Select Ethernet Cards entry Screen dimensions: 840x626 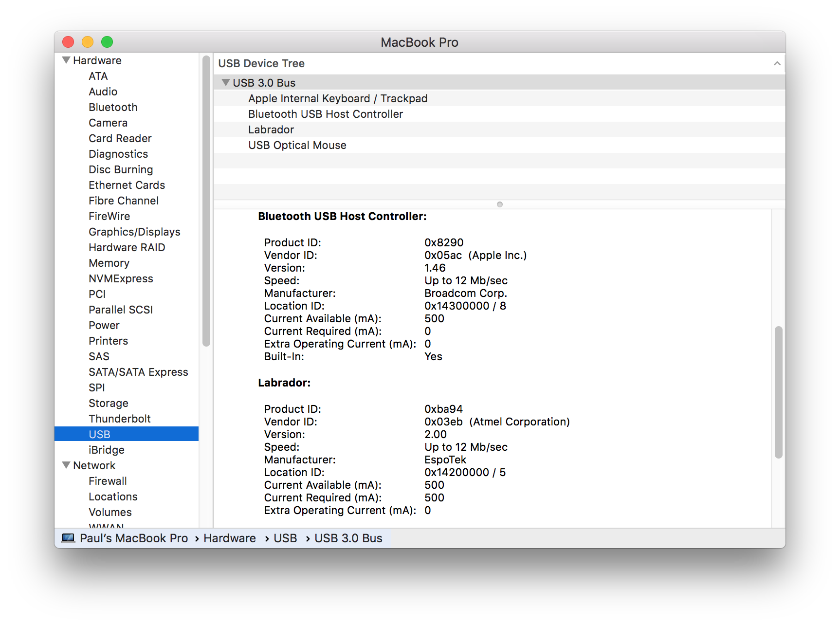pos(127,185)
